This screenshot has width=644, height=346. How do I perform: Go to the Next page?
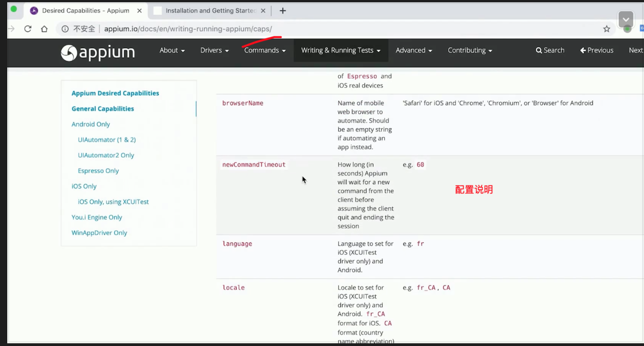click(636, 50)
